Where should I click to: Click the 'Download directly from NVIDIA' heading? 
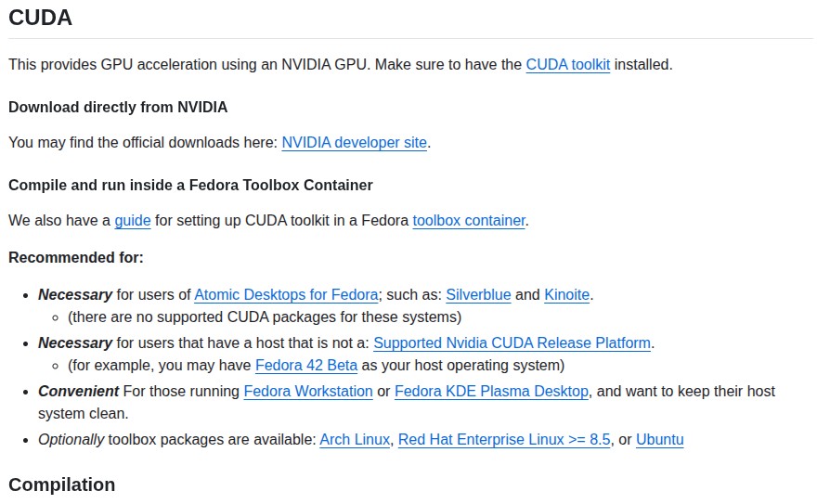pos(118,108)
